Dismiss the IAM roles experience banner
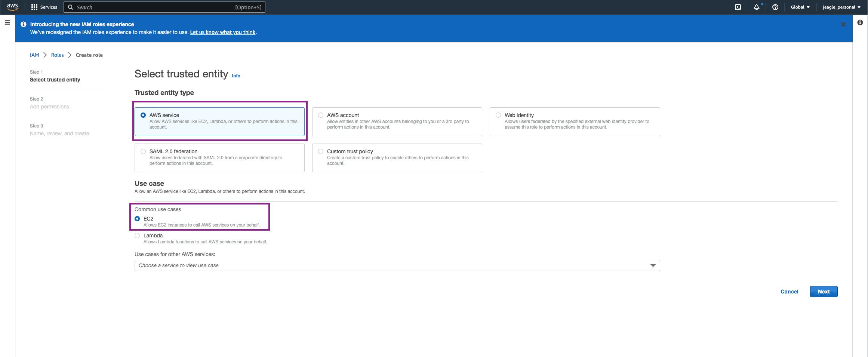This screenshot has width=868, height=357. pyautogui.click(x=843, y=24)
